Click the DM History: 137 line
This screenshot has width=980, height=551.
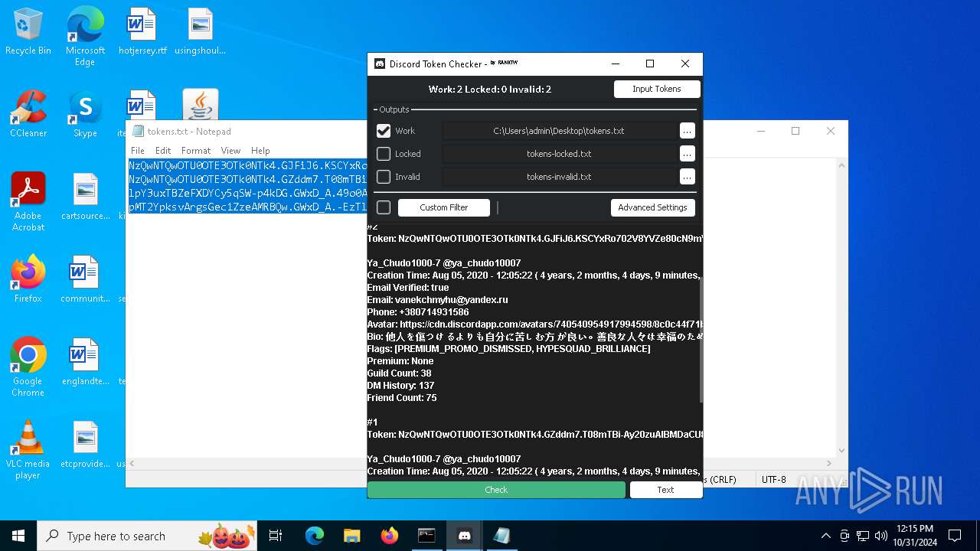pyautogui.click(x=400, y=386)
